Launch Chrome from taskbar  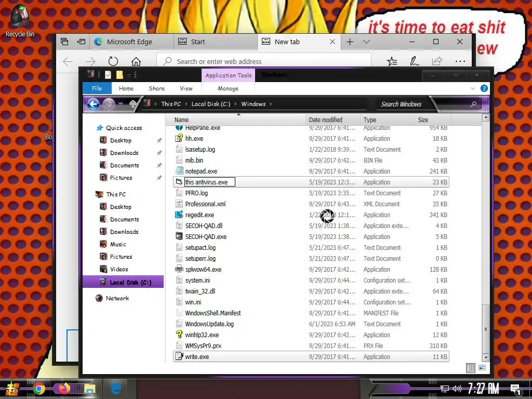pos(39,389)
